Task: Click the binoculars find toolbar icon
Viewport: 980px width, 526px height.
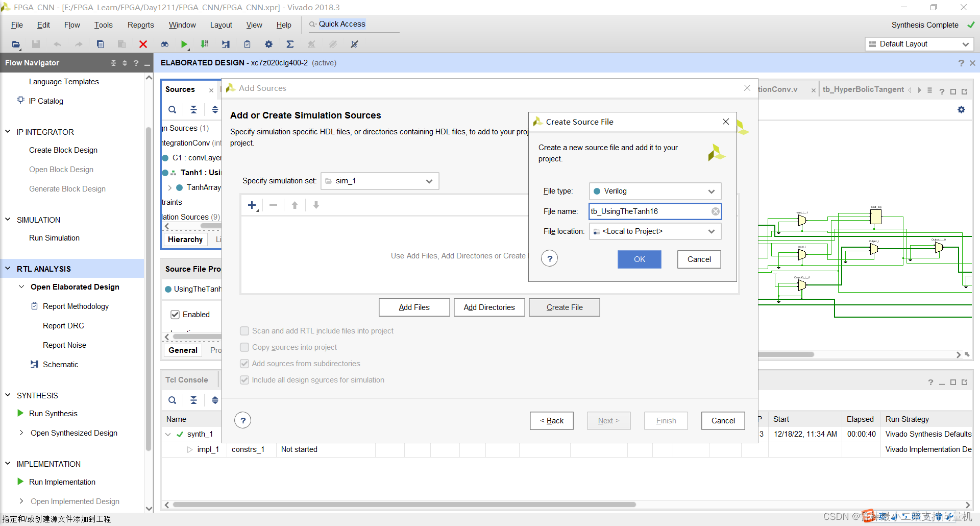Action: coord(164,44)
